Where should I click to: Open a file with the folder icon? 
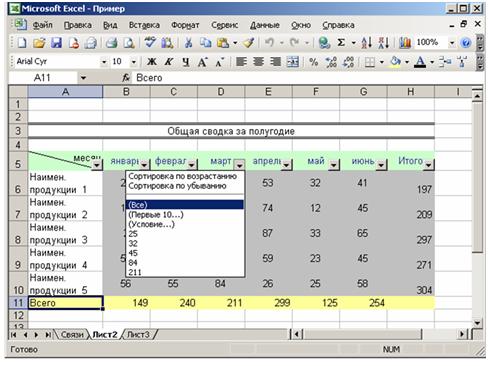coord(39,43)
